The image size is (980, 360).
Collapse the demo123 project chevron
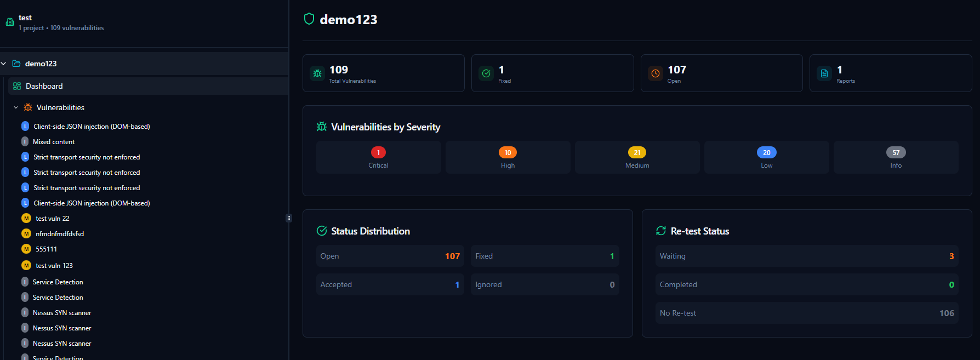coord(4,64)
